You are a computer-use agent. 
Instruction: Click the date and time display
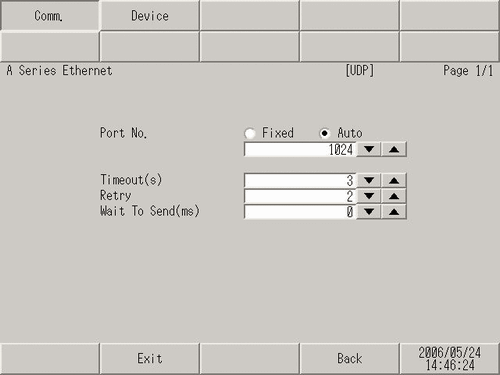click(x=449, y=359)
